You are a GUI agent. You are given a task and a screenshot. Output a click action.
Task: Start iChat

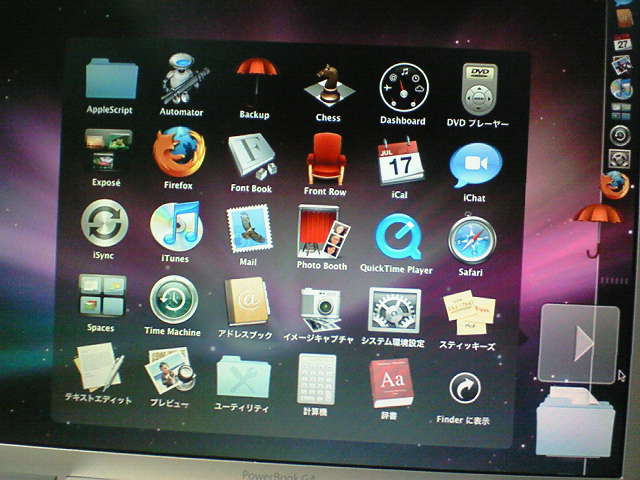(x=476, y=165)
